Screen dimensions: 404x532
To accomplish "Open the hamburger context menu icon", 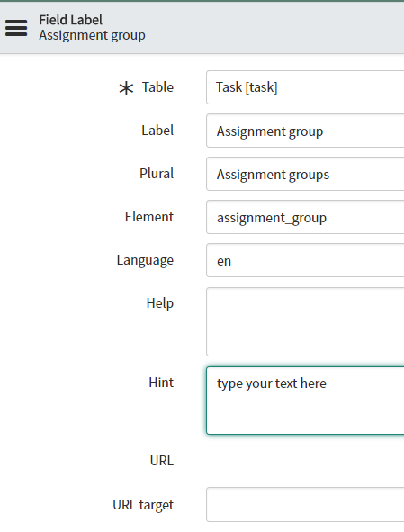I will pos(16,28).
